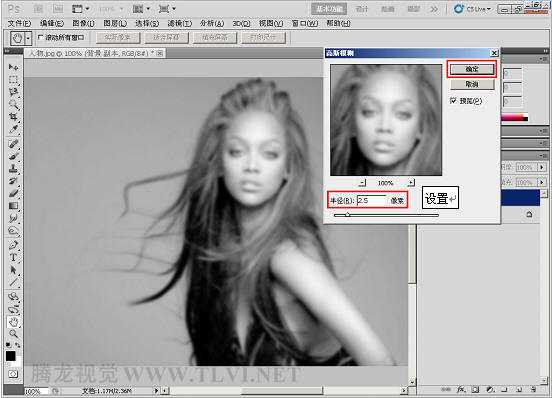Swap foreground and background colors

coord(17,345)
